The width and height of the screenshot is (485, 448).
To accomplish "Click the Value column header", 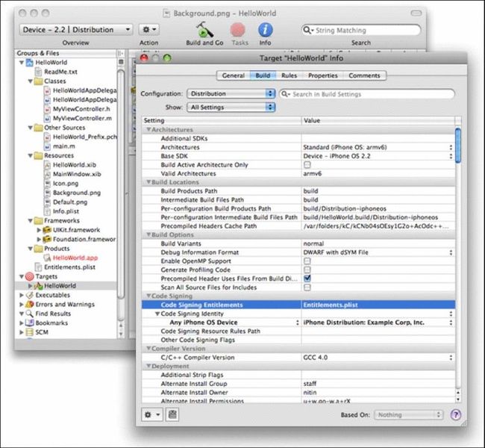I will (378, 121).
